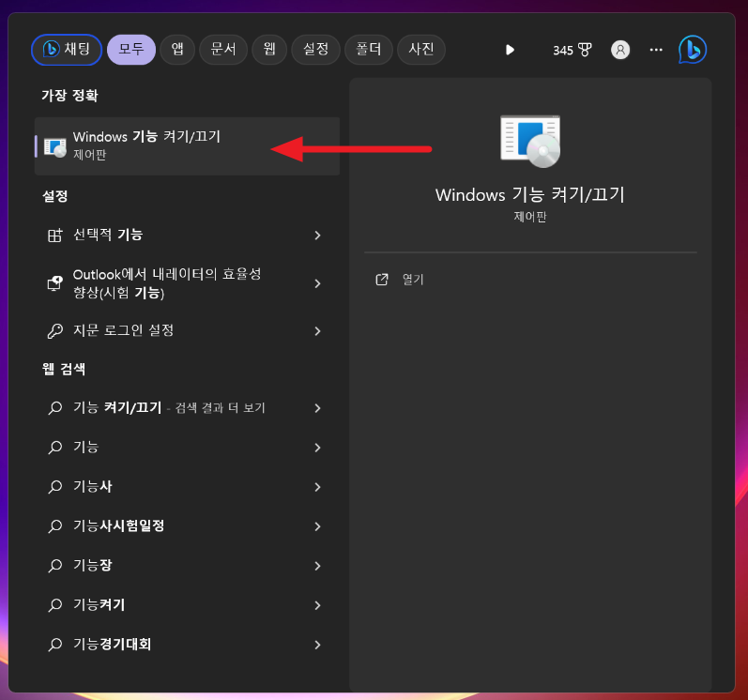The image size is (748, 700).
Task: Click the magnifier icon beside 기능사시험일정
Action: (x=54, y=526)
